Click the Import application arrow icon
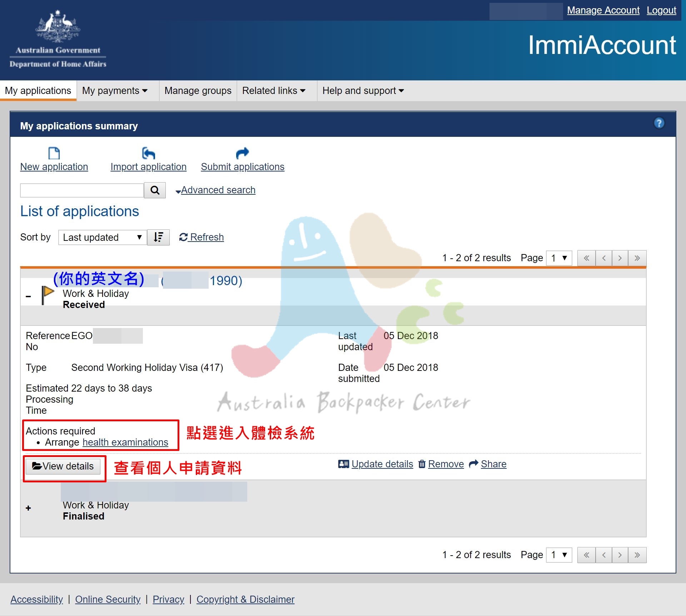The height and width of the screenshot is (616, 686). [148, 153]
